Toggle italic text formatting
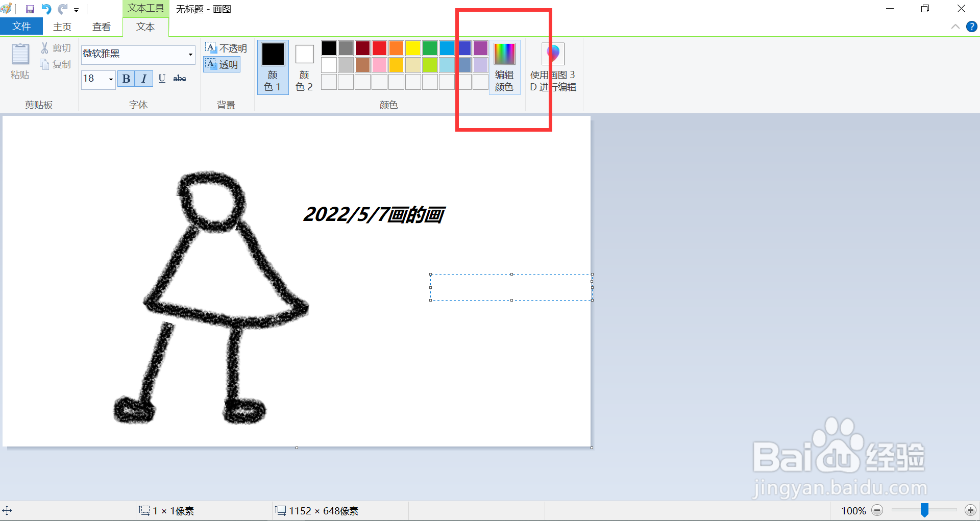 pos(144,79)
